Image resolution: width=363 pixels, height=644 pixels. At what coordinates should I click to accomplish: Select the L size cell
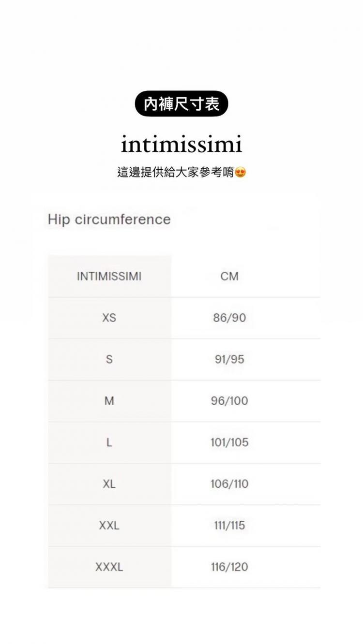point(109,443)
